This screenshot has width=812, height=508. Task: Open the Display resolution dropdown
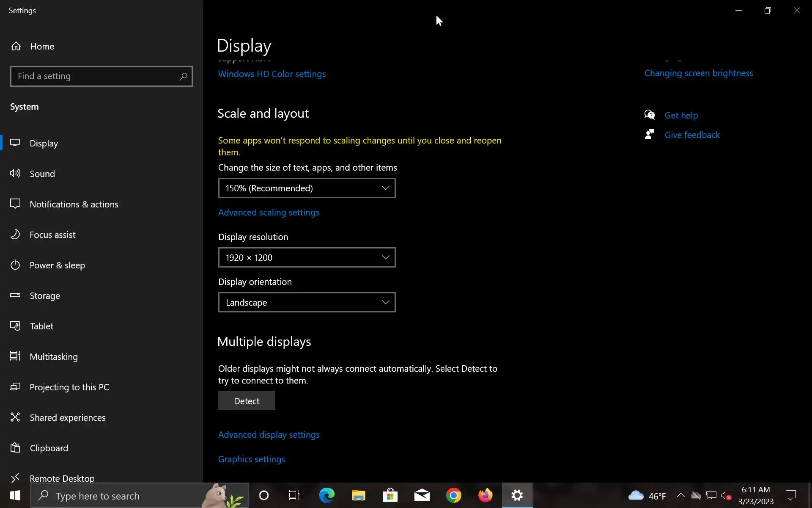[x=307, y=257]
